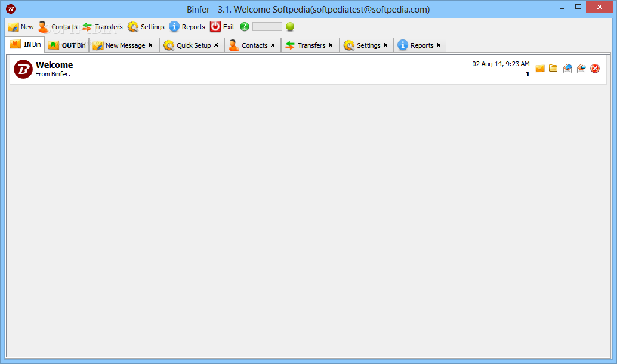Viewport: 617px width, 364px height.
Task: Close the Binfer window
Action: [599, 7]
